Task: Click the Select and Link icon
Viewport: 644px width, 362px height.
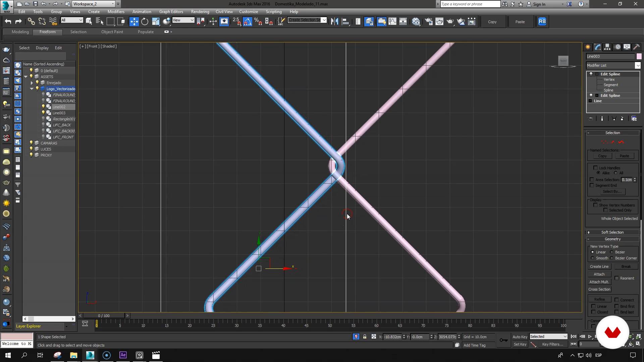Action: [31, 21]
